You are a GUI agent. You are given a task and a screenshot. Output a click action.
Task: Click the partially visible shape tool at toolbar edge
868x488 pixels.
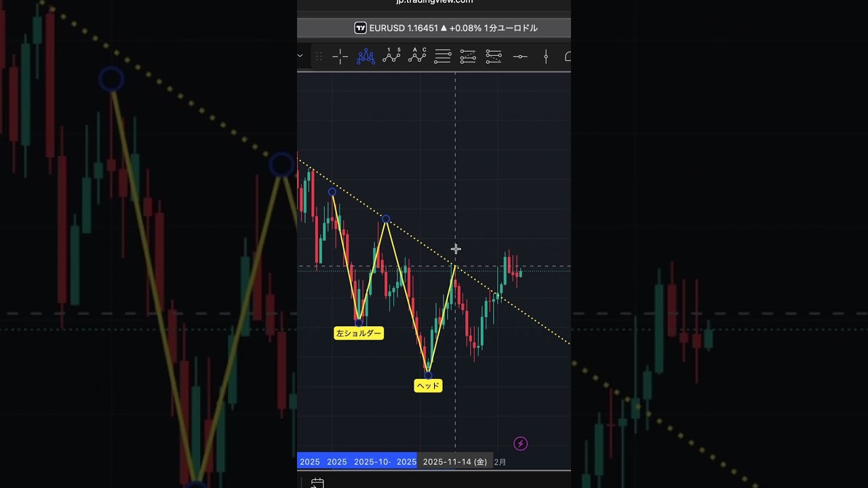tap(567, 57)
